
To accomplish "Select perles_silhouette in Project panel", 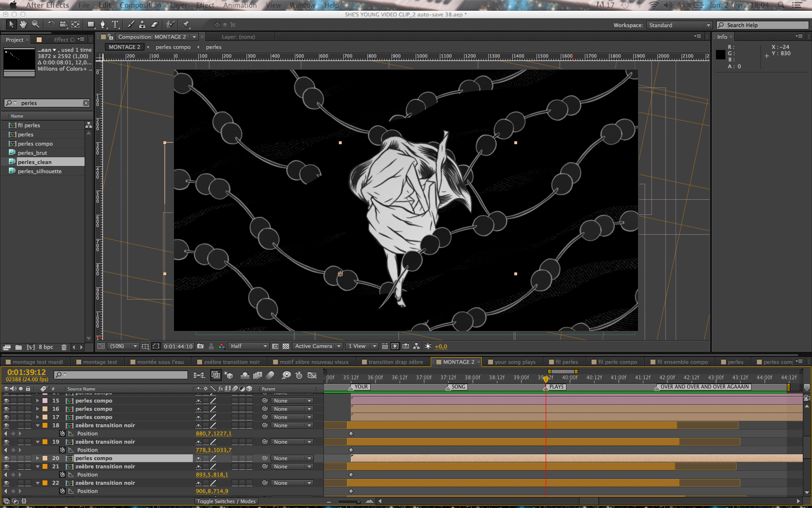I will [40, 171].
